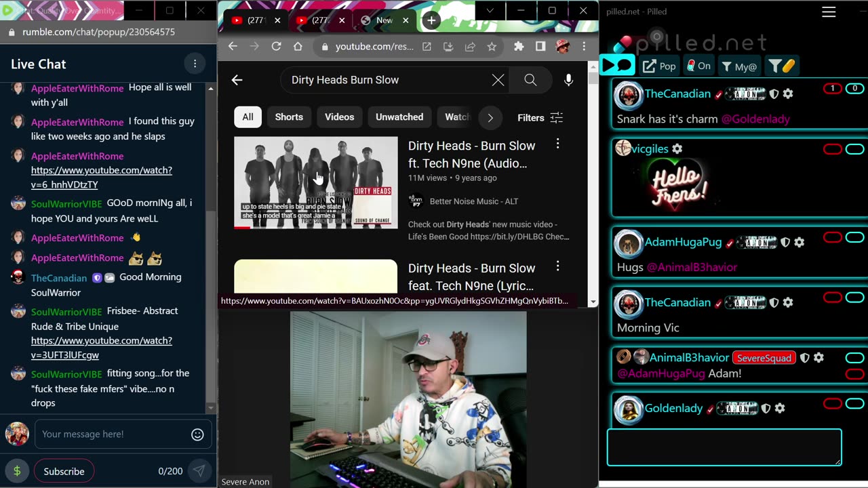Search YouTube with the magnifier button
868x488 pixels.
[530, 80]
